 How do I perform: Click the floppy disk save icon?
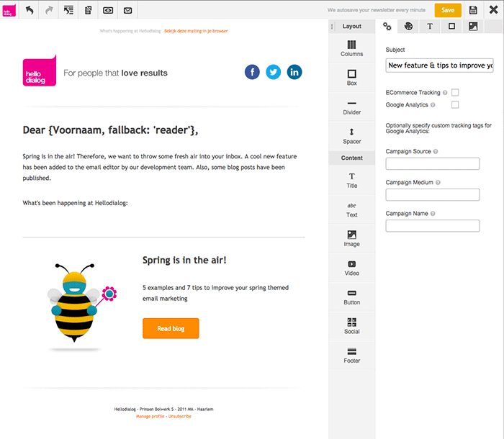[x=473, y=10]
